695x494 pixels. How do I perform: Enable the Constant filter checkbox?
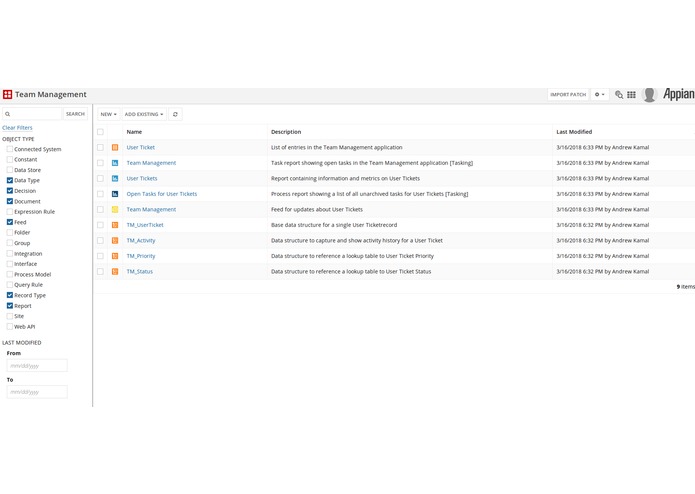10,159
